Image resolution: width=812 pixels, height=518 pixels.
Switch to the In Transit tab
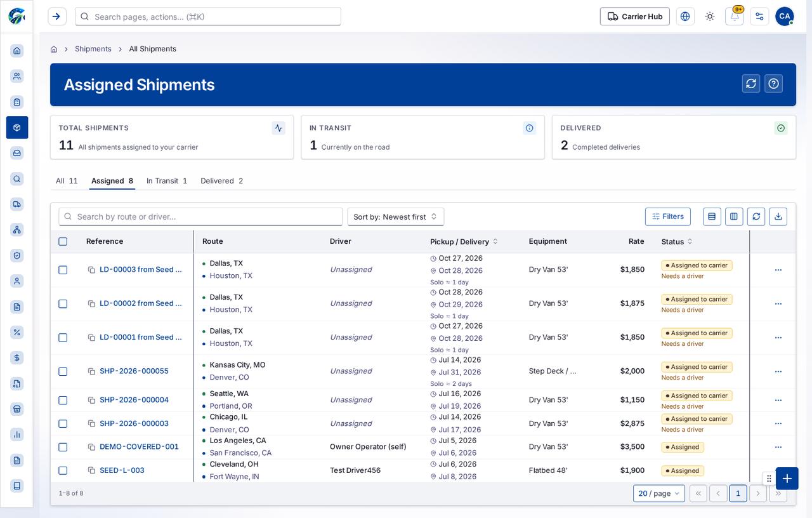point(167,181)
